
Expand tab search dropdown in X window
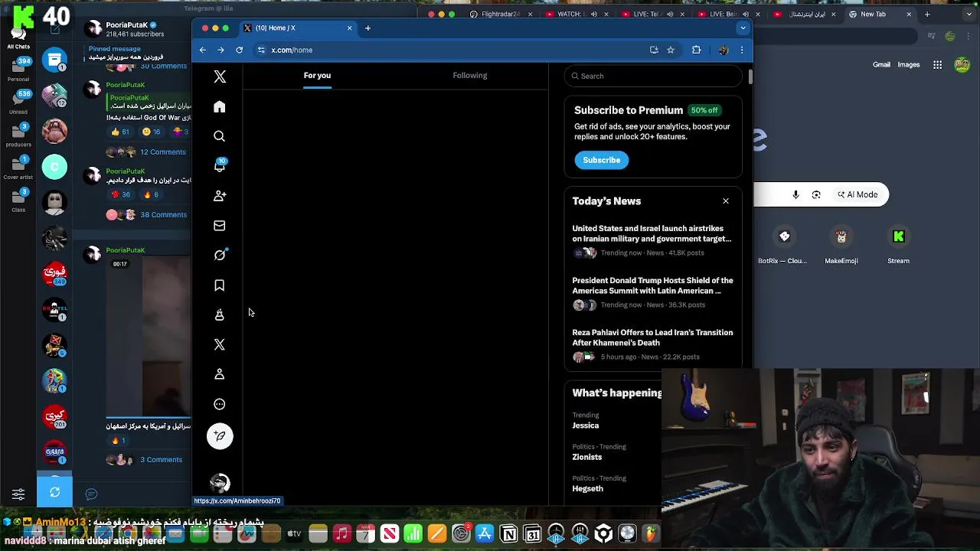click(743, 28)
